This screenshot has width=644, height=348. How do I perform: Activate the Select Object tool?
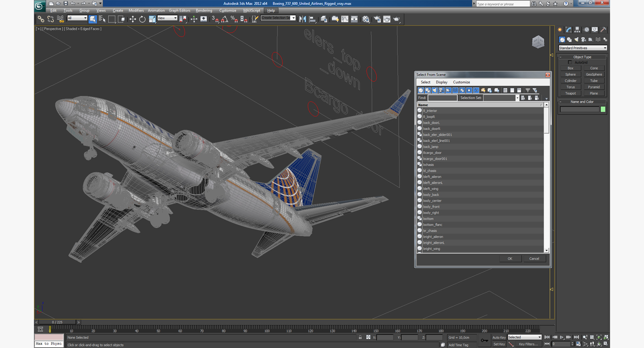click(93, 19)
